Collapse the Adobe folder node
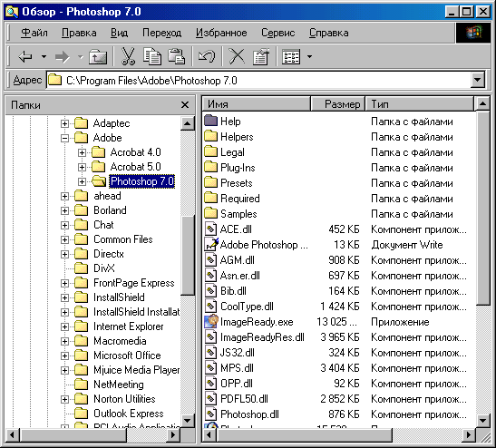This screenshot has height=448, width=496. pyautogui.click(x=64, y=138)
